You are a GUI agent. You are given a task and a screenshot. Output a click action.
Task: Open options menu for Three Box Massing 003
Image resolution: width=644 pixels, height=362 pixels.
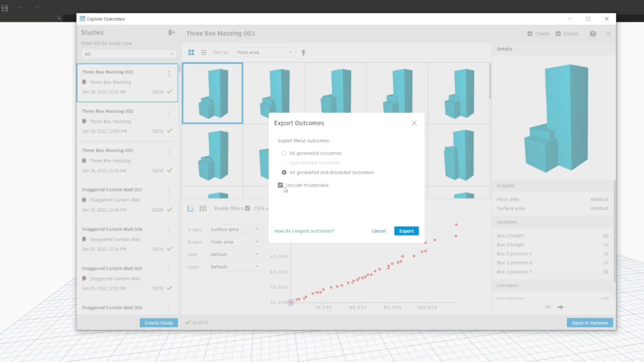[169, 73]
